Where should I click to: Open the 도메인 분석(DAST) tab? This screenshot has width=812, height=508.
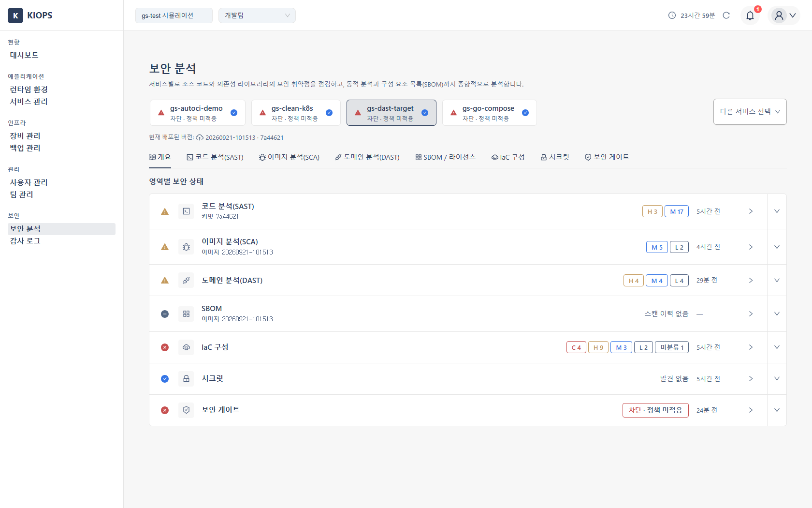pos(367,157)
